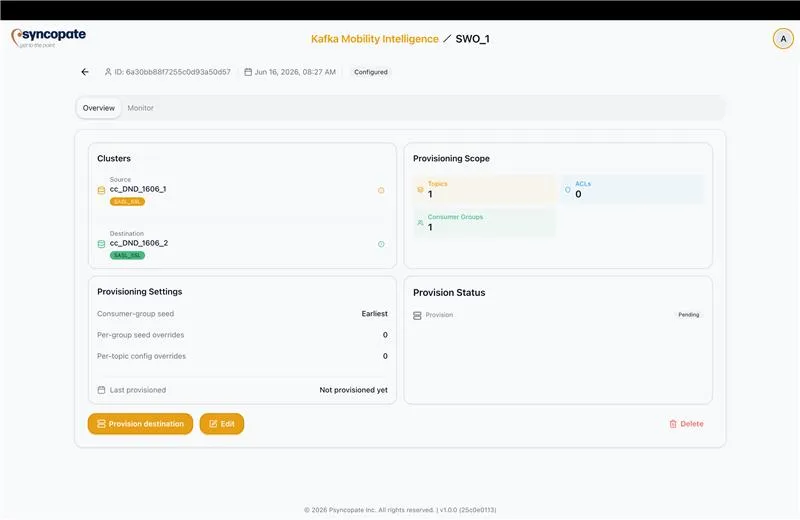This screenshot has height=520, width=800.
Task: Click the Topics icon in Provisioning Scope
Action: coord(420,189)
